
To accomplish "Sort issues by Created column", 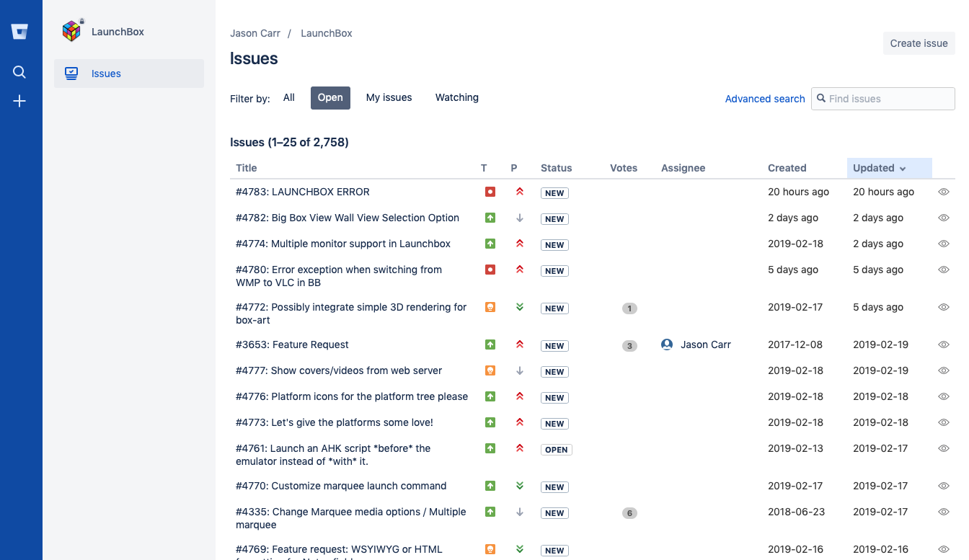I will click(x=787, y=168).
